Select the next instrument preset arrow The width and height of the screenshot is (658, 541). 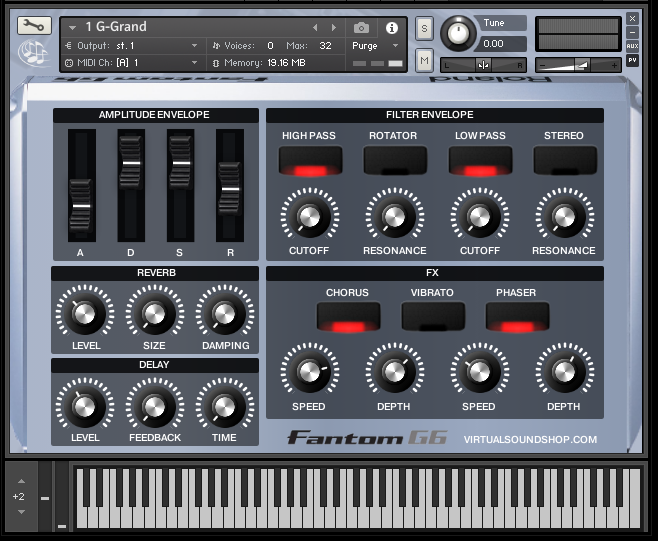(335, 28)
